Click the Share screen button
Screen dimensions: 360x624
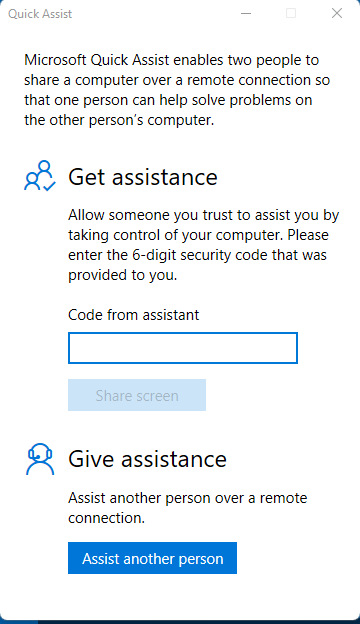(137, 395)
